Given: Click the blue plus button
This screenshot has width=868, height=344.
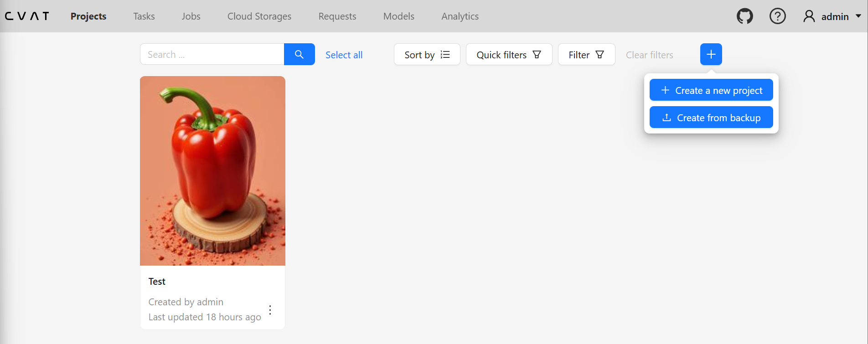Looking at the screenshot, I should point(711,55).
